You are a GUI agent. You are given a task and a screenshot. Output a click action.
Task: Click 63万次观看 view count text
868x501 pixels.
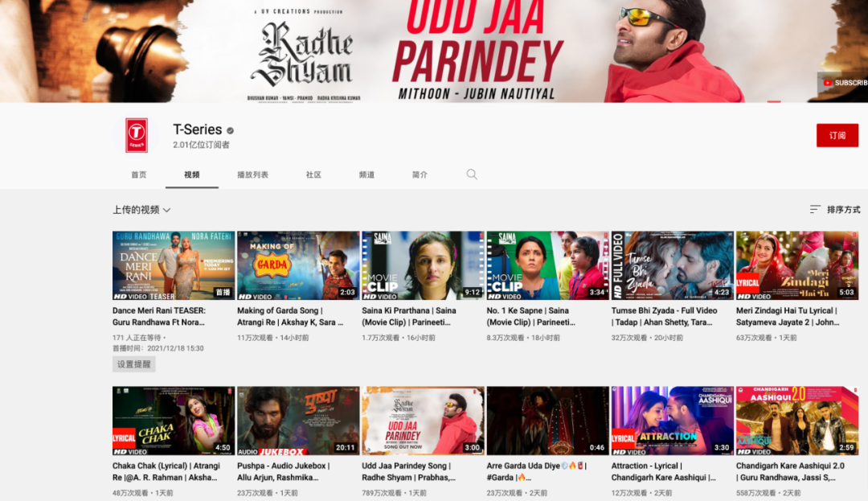753,338
